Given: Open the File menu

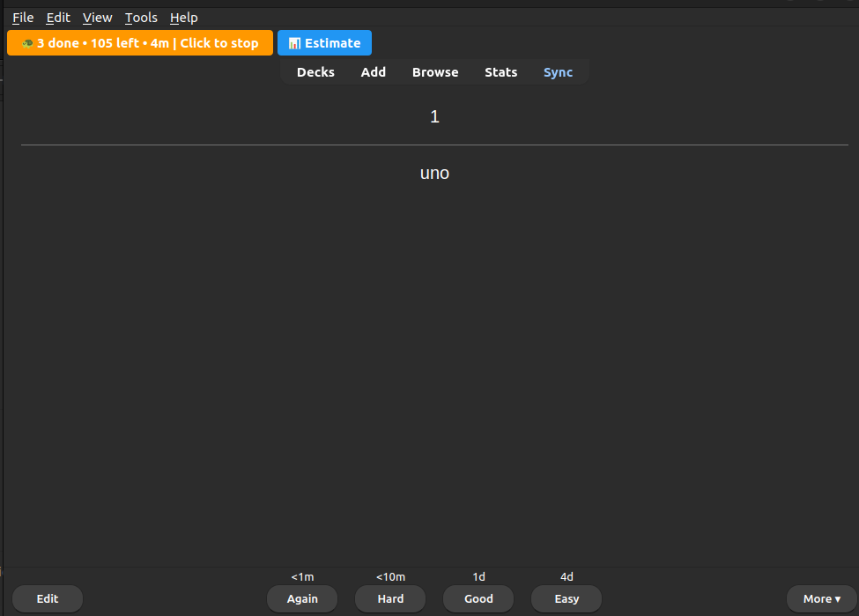Looking at the screenshot, I should tap(22, 17).
